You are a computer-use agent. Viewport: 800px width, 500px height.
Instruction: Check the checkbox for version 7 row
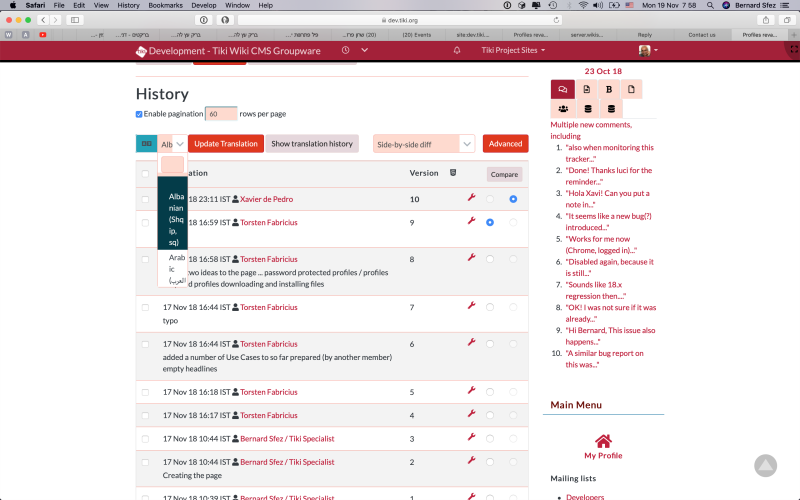[x=145, y=307]
